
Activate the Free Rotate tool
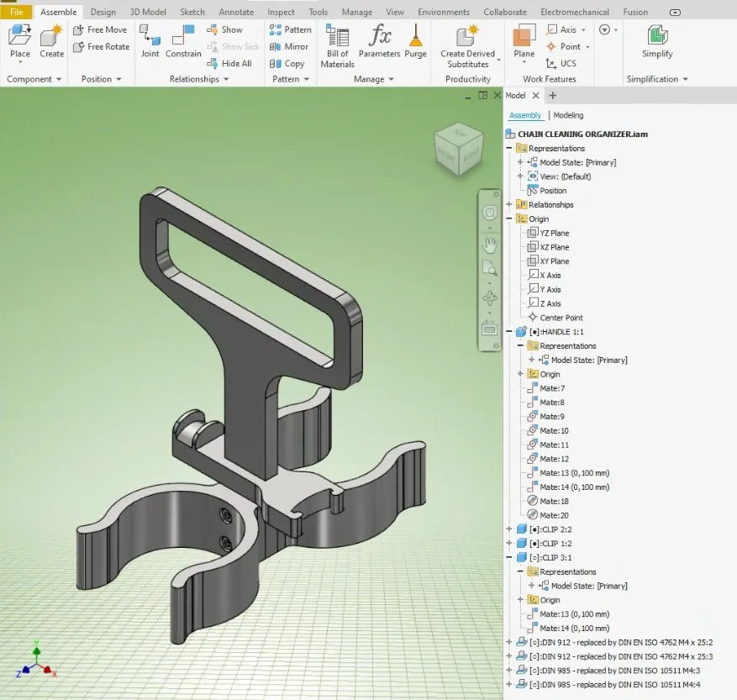pos(101,46)
